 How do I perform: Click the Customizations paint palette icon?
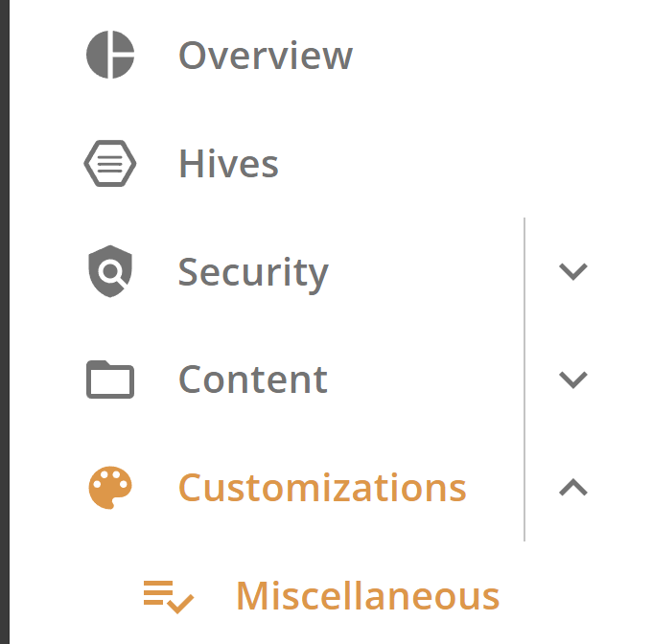pyautogui.click(x=110, y=488)
